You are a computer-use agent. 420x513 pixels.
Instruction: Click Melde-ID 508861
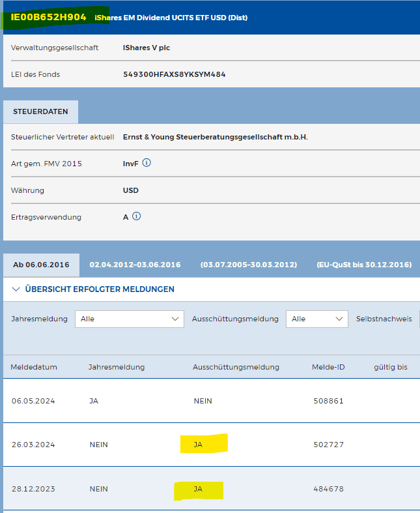328,401
